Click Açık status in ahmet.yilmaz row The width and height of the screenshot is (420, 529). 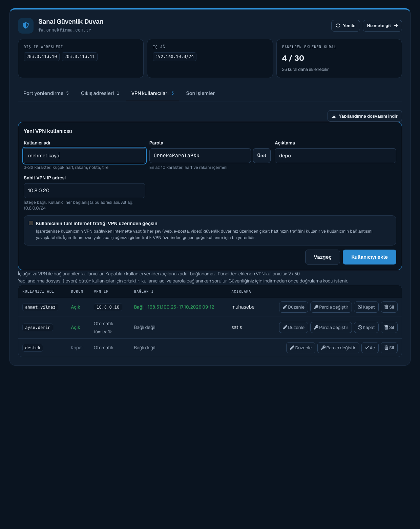[x=76, y=307]
